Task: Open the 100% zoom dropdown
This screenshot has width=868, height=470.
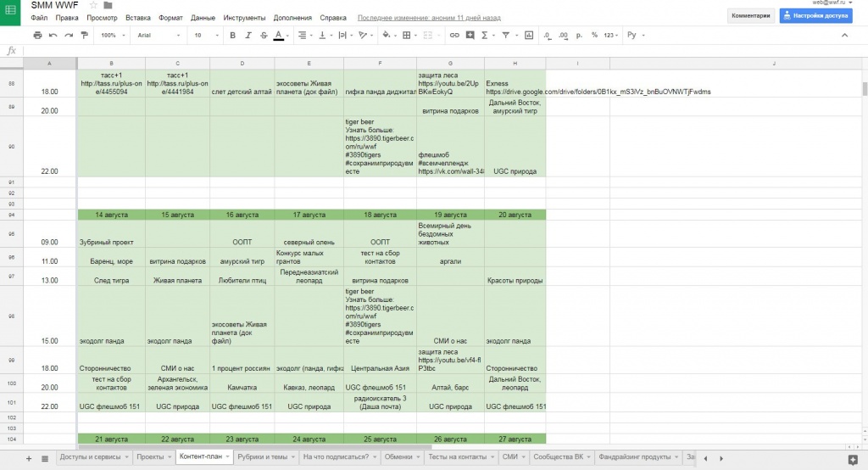Action: [x=113, y=36]
